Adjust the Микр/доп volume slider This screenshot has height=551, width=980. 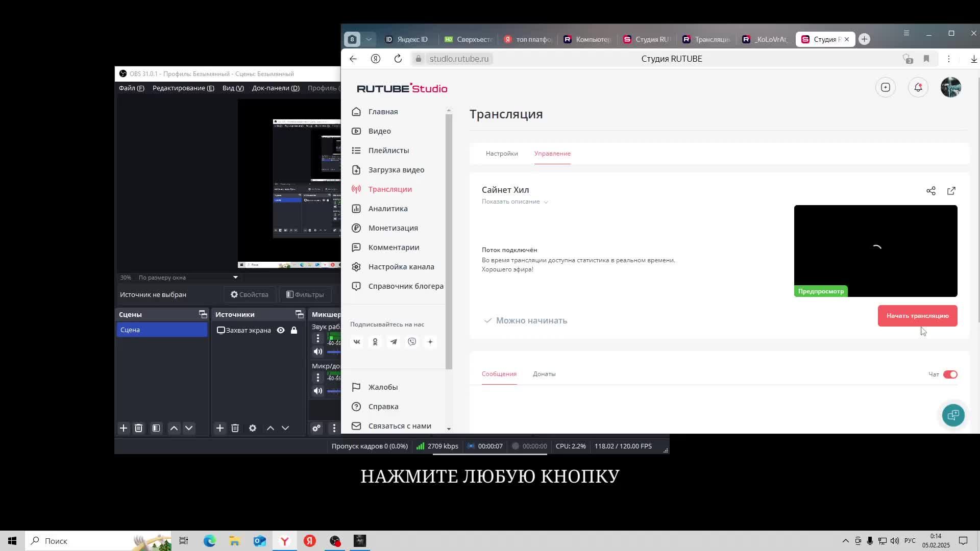pyautogui.click(x=334, y=391)
